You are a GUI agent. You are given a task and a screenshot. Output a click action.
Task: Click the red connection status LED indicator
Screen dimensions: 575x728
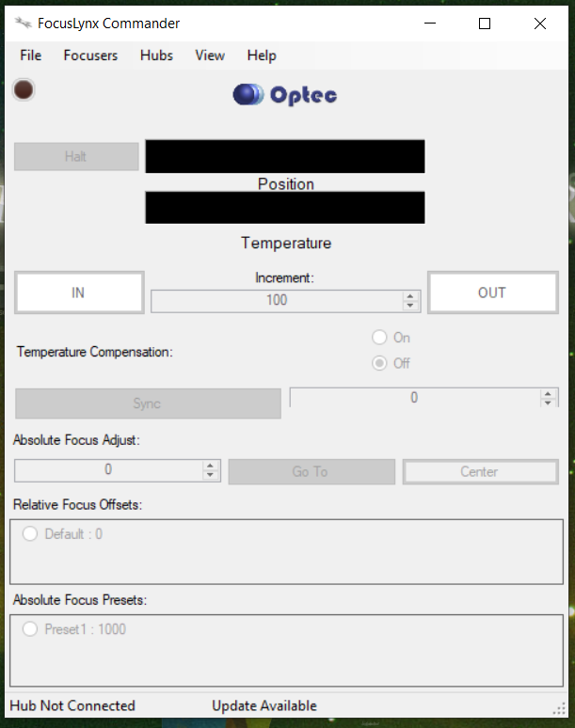pyautogui.click(x=24, y=89)
